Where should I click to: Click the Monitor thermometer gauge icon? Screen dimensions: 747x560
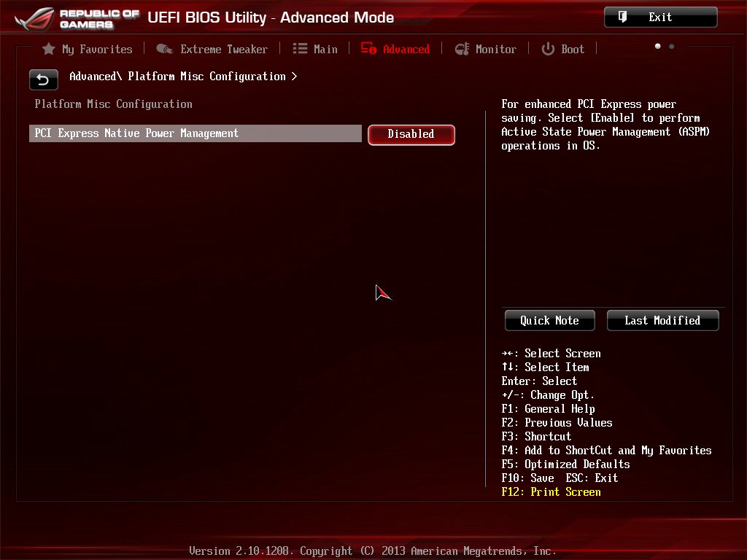(x=462, y=49)
